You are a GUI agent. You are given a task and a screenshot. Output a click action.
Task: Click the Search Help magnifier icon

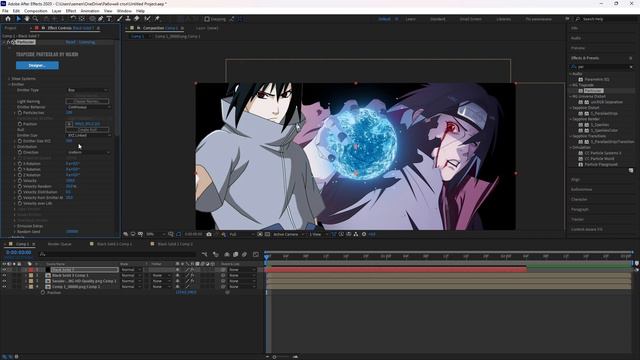(578, 19)
